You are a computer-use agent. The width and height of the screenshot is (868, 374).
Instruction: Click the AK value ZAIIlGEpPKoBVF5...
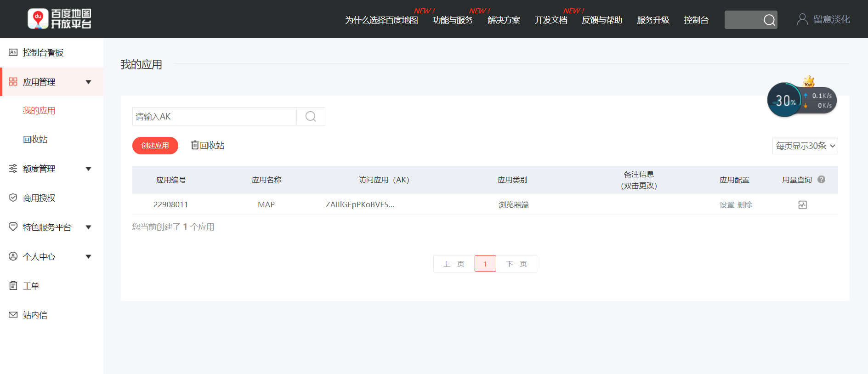pyautogui.click(x=360, y=204)
